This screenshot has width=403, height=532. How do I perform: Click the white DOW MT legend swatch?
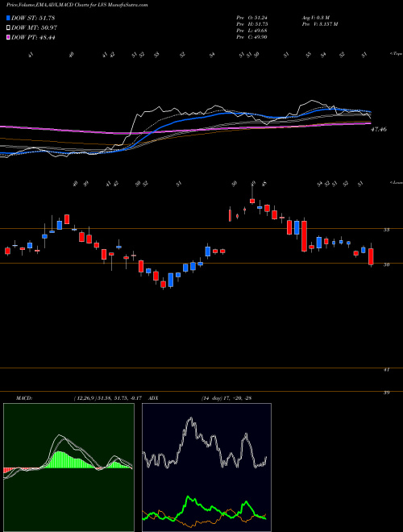(x=9, y=28)
